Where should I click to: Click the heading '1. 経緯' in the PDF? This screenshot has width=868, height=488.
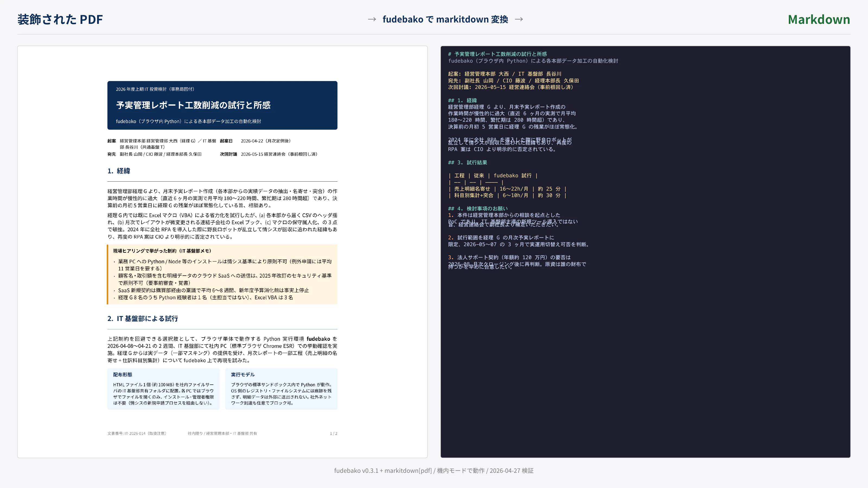119,171
